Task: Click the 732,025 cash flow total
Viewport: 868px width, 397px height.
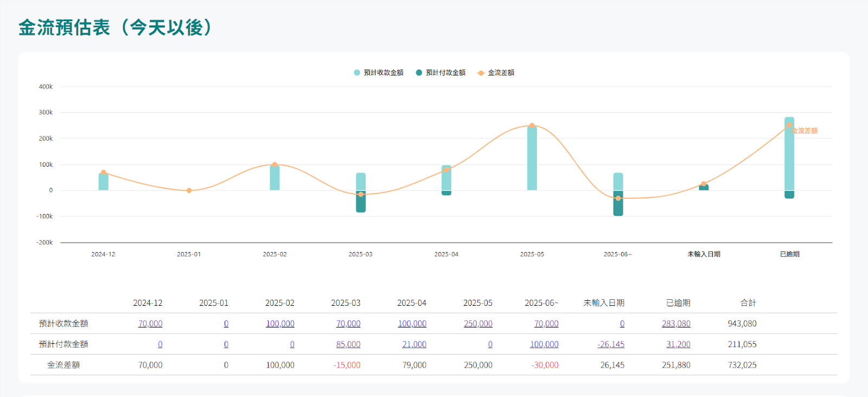Action: 742,365
